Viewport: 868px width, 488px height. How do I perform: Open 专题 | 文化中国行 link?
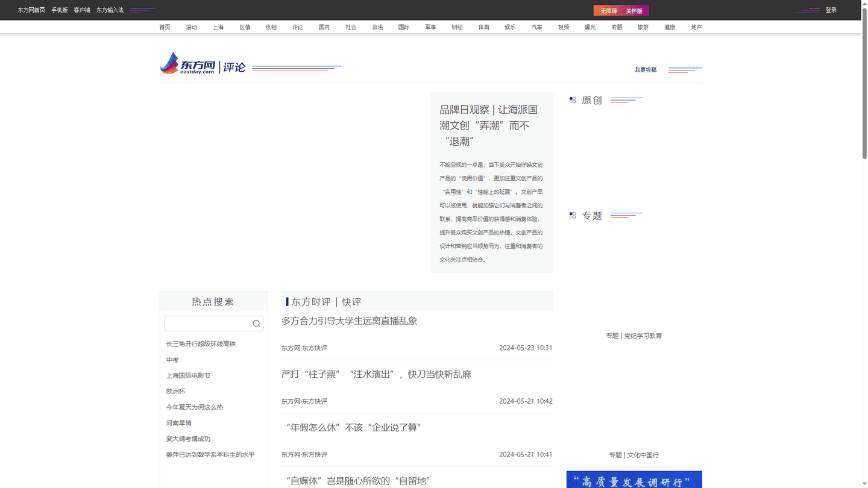634,455
